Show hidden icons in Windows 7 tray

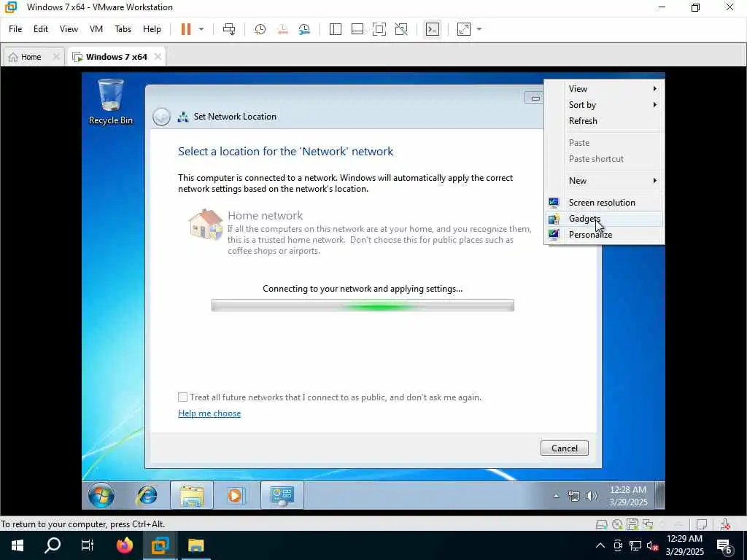(556, 496)
